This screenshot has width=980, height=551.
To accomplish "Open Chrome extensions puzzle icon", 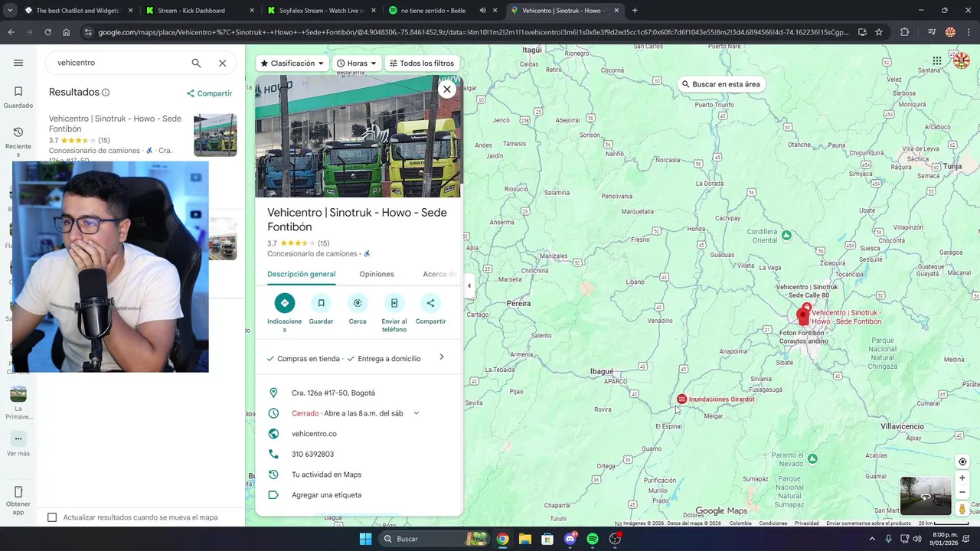I will tap(904, 32).
